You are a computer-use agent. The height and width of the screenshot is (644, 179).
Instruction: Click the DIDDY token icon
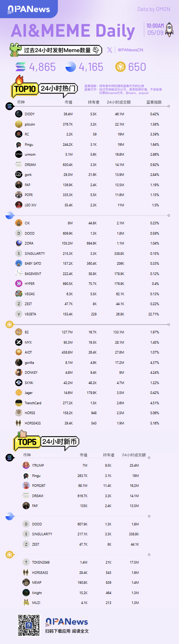pyautogui.click(x=19, y=114)
